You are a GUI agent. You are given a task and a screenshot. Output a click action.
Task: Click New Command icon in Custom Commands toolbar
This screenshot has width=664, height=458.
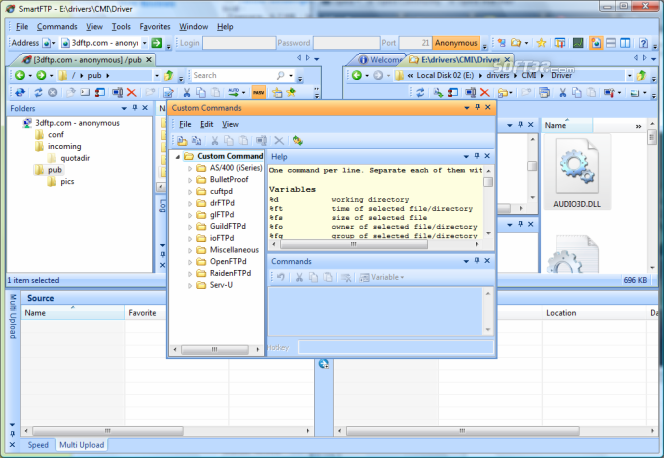point(196,141)
